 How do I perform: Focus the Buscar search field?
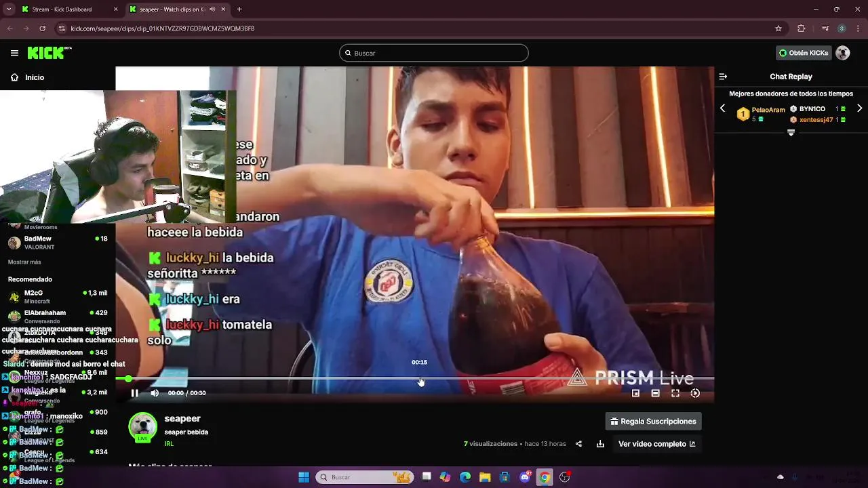click(434, 53)
